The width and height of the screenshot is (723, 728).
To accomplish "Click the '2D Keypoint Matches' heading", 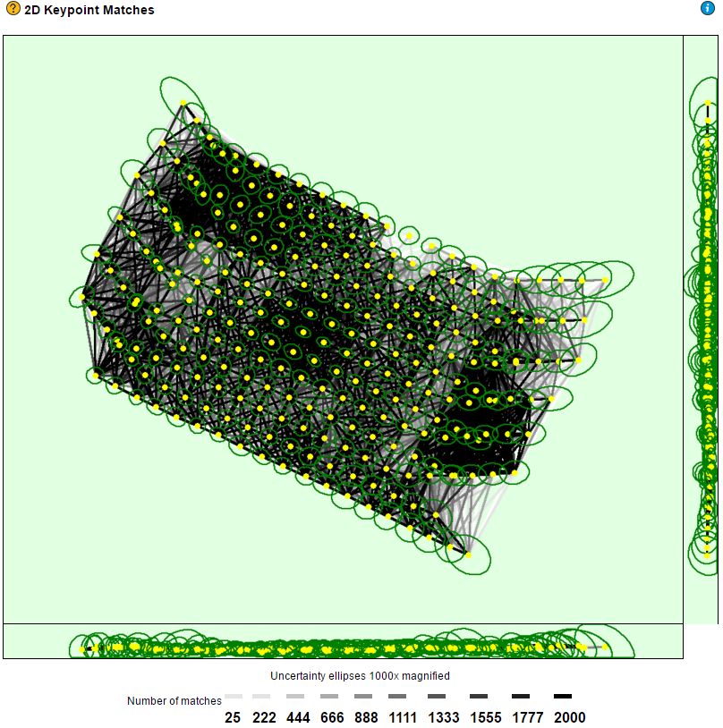I will 89,10.
